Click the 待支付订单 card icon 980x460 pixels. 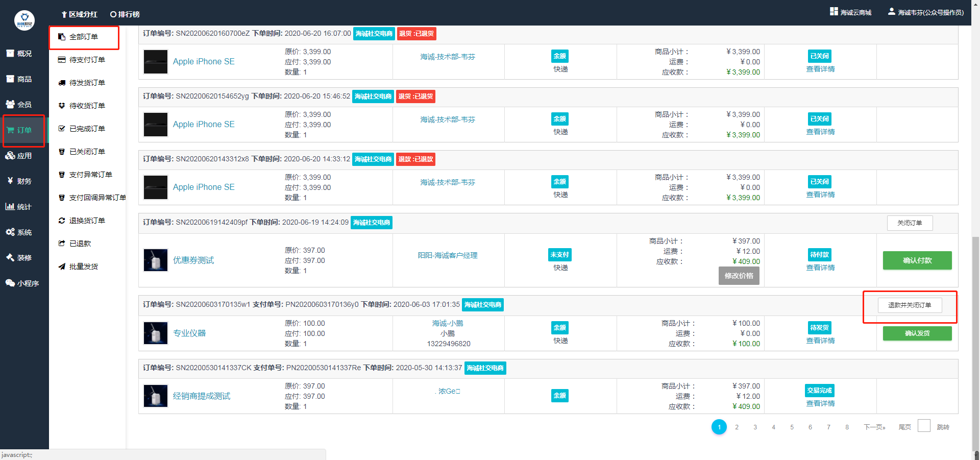(62, 60)
